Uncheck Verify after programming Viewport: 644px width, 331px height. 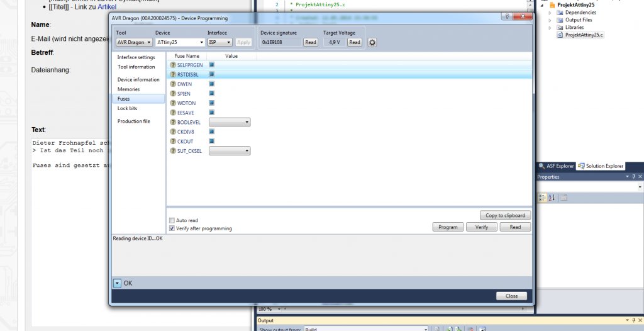pos(172,228)
